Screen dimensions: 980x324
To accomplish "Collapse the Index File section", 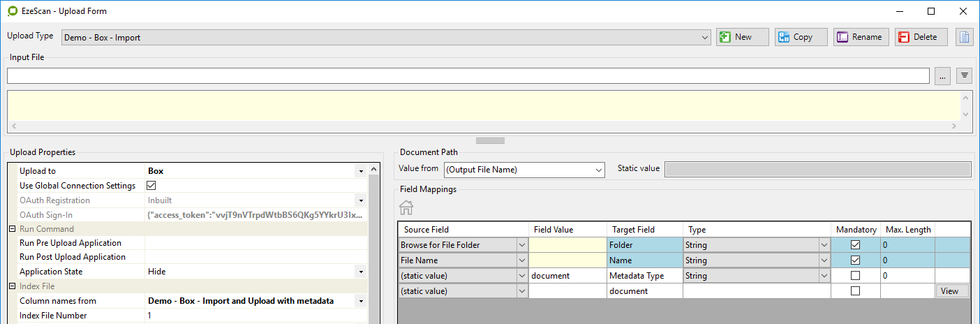I will (12, 286).
